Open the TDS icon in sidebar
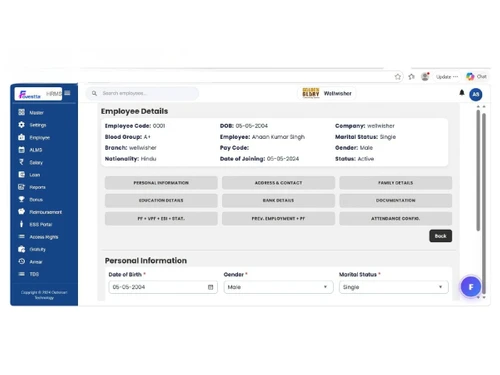This screenshot has width=500, height=375. coord(21,274)
